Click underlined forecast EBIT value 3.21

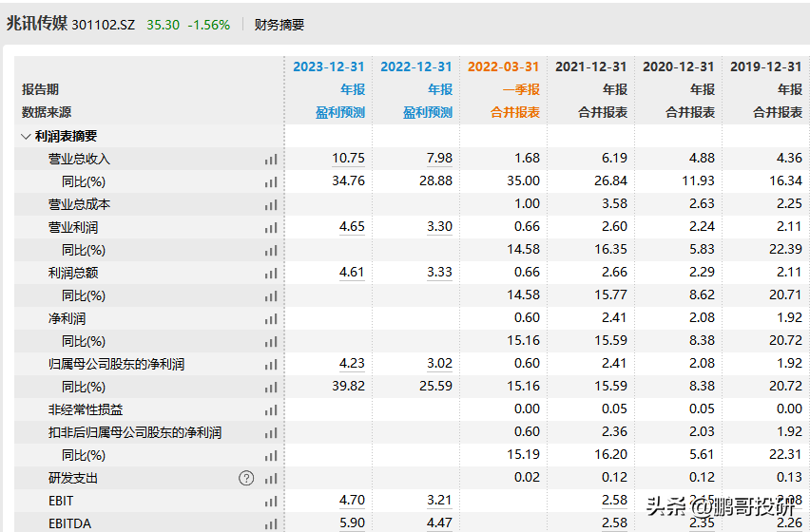(439, 500)
